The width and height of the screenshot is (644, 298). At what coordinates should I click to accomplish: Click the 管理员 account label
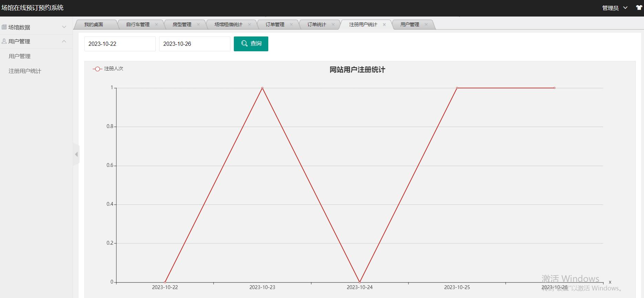click(x=610, y=8)
